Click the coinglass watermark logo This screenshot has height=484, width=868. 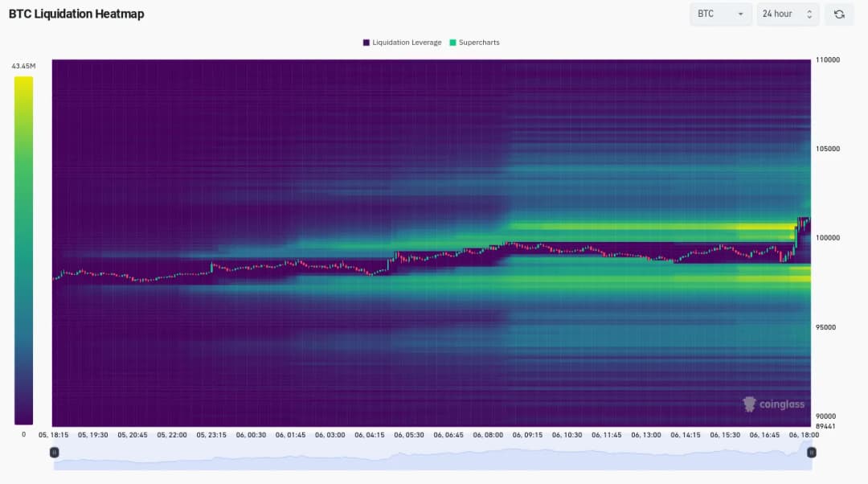[x=773, y=404]
